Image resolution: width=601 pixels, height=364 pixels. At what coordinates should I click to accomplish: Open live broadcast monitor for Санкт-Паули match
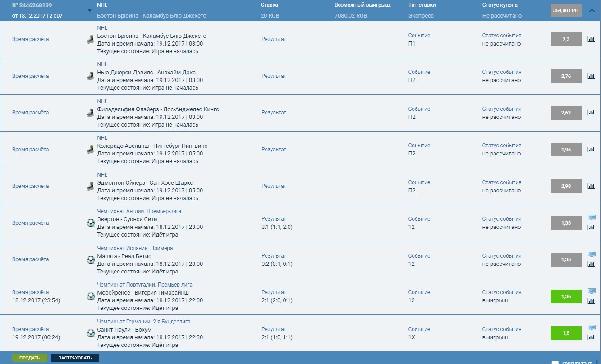point(592,328)
